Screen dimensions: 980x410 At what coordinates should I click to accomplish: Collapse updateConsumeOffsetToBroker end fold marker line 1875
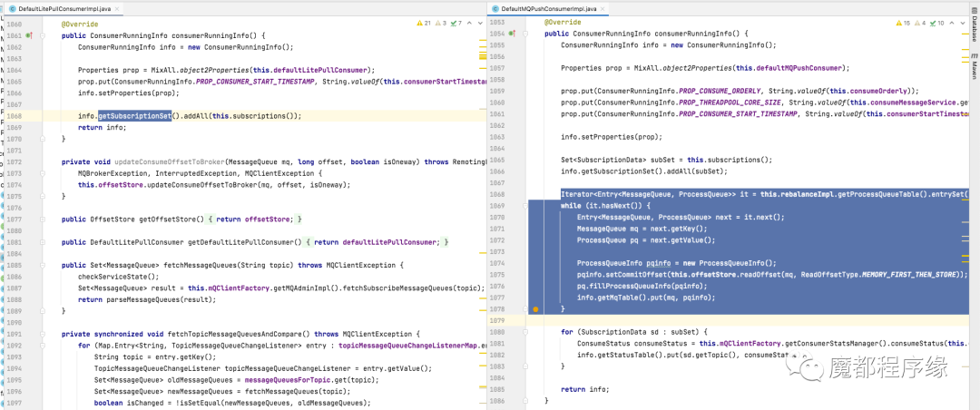pos(44,196)
